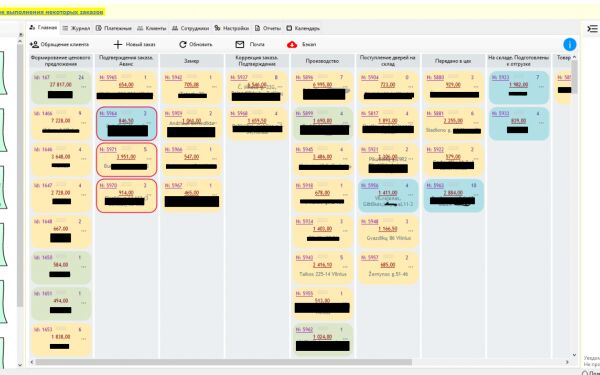This screenshot has width=600, height=375.
Task: Click the Передано в цех column header
Action: click(x=453, y=61)
